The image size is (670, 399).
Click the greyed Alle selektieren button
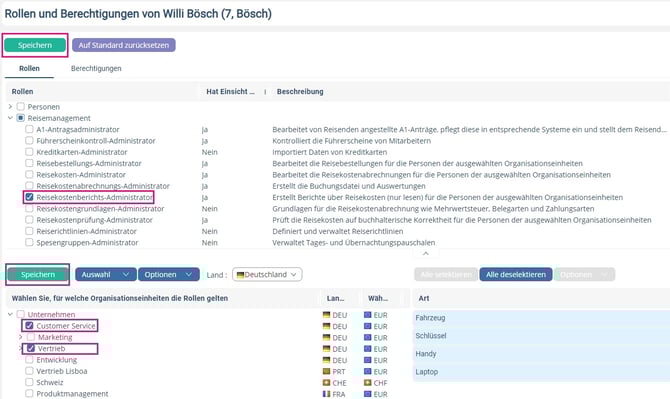pyautogui.click(x=446, y=275)
